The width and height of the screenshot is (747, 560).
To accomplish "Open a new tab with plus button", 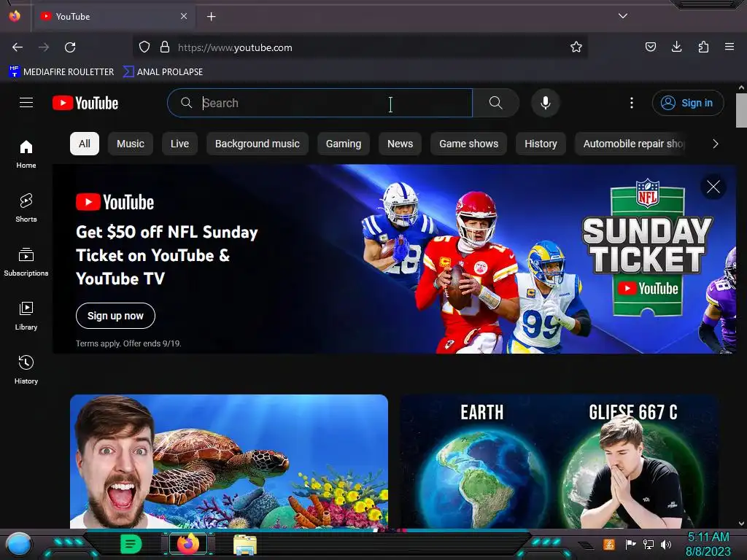I will (x=211, y=17).
